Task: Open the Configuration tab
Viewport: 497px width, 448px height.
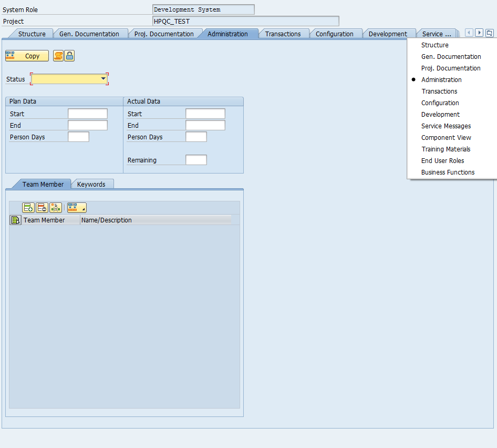Action: (x=334, y=34)
